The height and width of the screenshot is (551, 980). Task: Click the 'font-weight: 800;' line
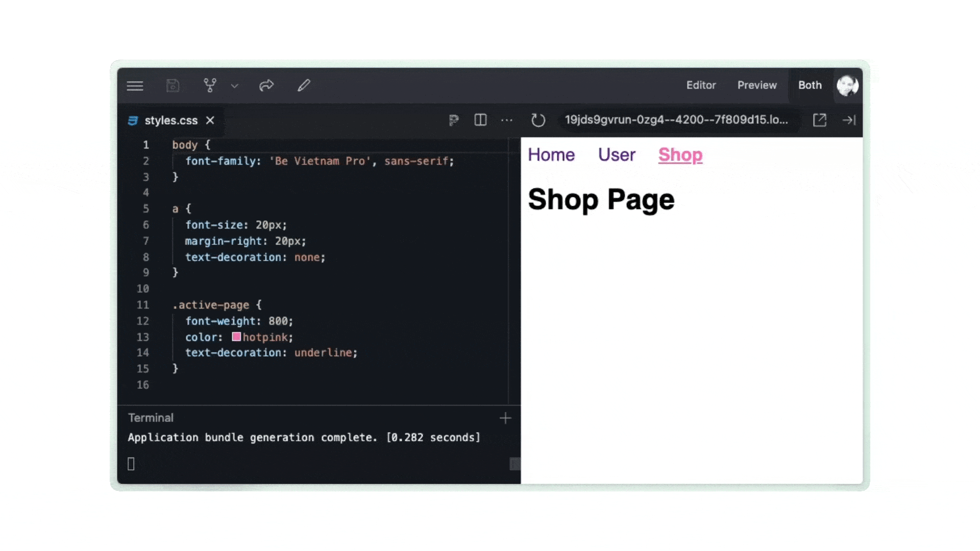tap(239, 321)
